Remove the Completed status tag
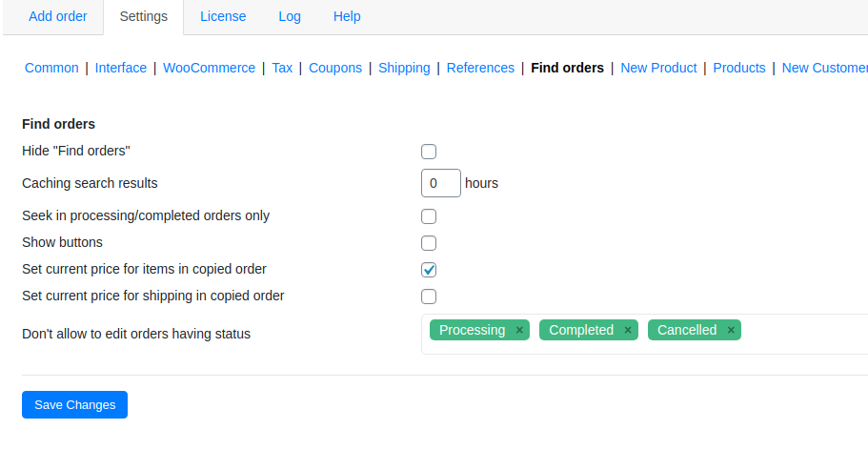Viewport: 868px width, 450px height. coord(628,330)
